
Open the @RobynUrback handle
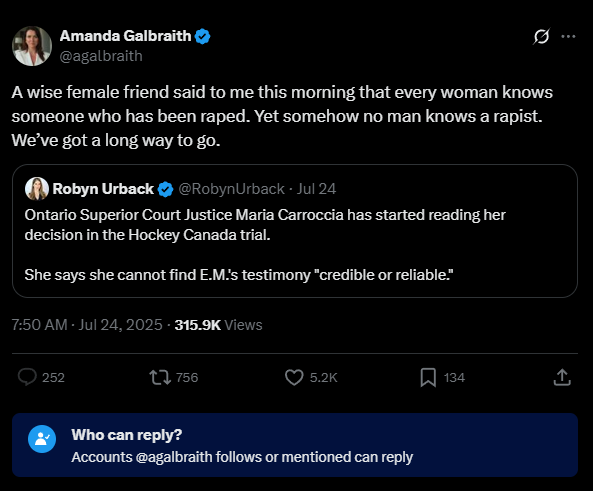(x=231, y=189)
